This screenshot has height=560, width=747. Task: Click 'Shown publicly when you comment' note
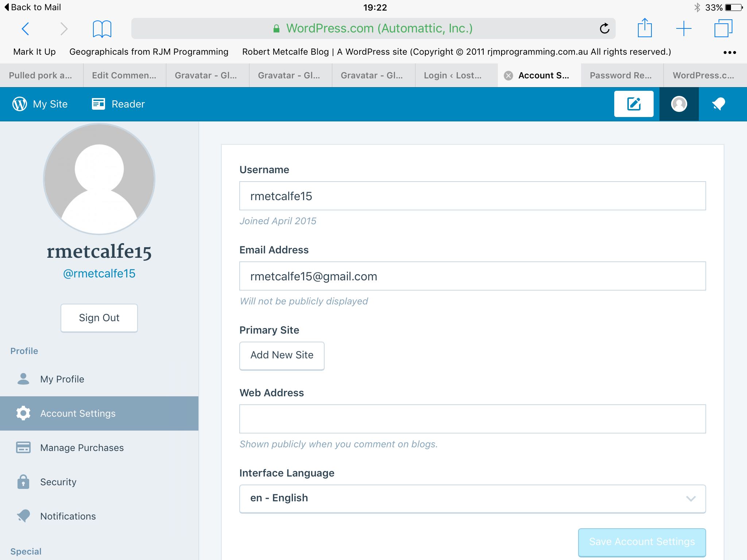338,444
